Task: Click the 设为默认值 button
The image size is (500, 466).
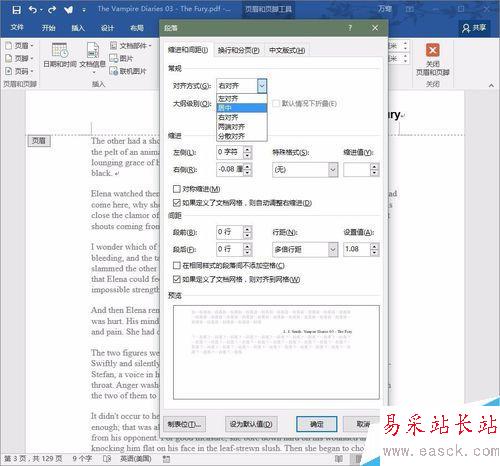Action: pos(251,424)
